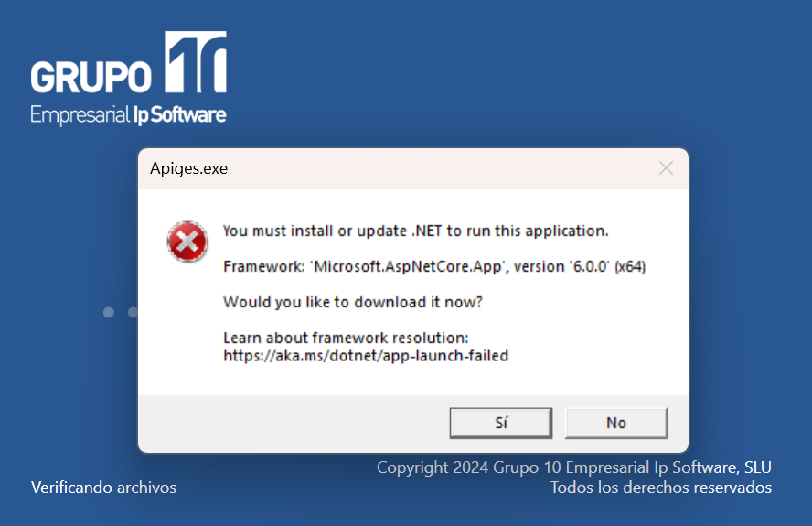Click the 'Learn about framework resolution:' label
This screenshot has height=526, width=812.
coord(346,338)
